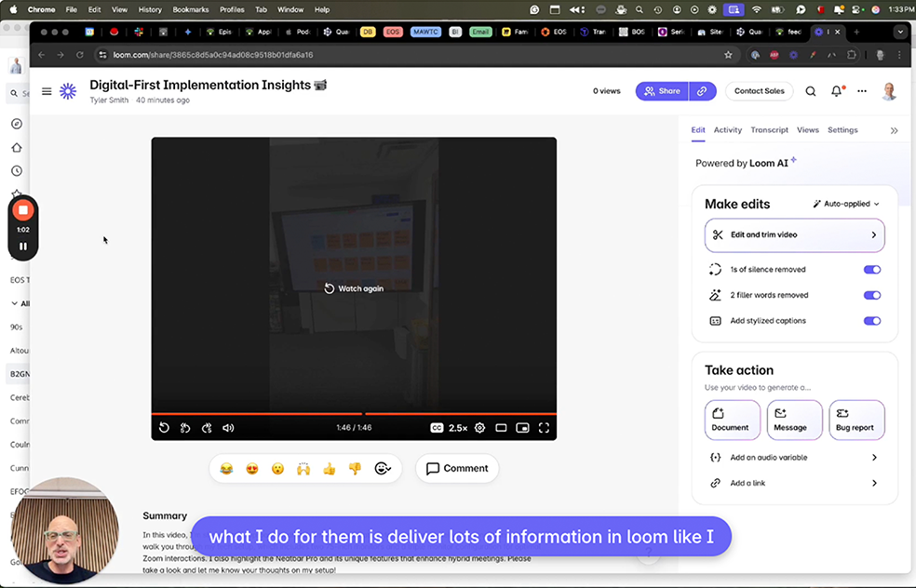React with the surprised emoji
Viewport: 916px width, 588px height.
pyautogui.click(x=277, y=468)
